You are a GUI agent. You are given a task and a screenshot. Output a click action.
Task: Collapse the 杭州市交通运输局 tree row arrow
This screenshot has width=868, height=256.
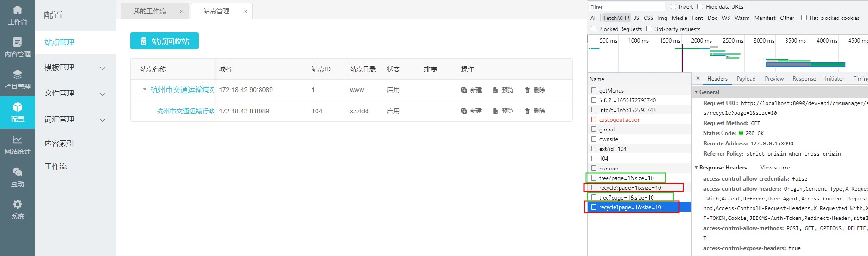point(145,89)
